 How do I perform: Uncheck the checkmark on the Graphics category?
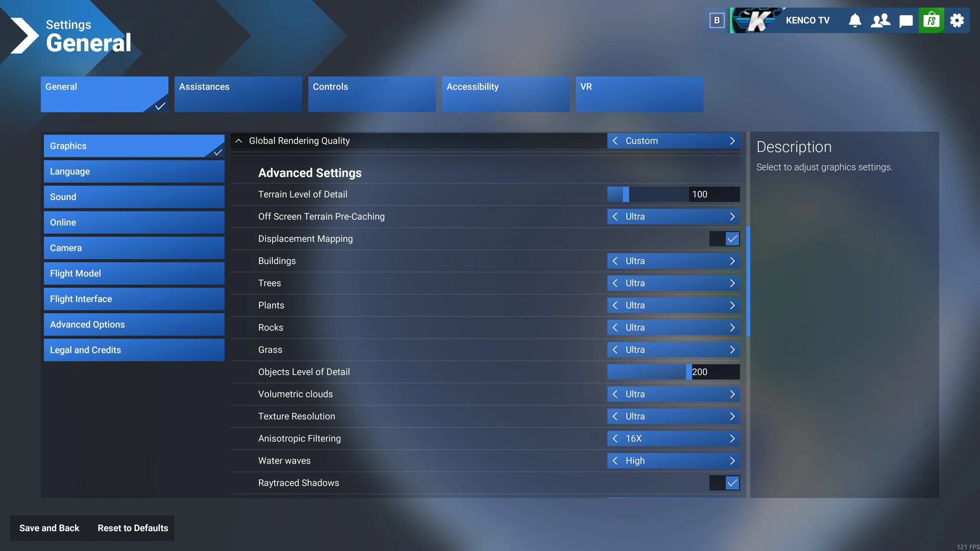(x=218, y=153)
